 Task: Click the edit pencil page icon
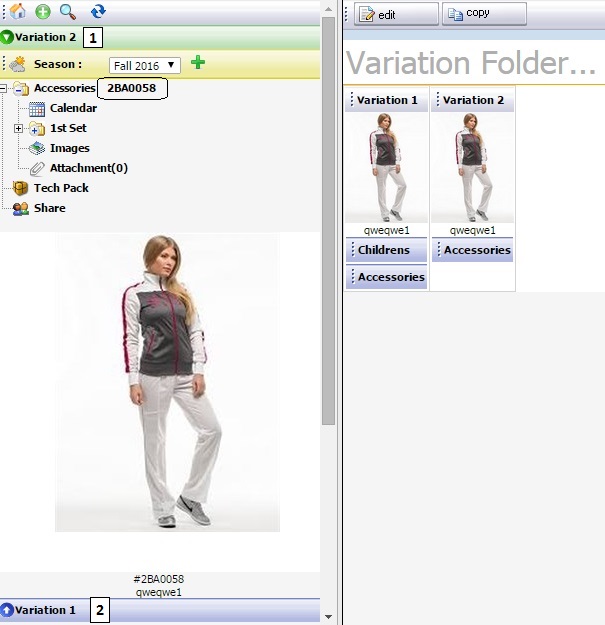point(367,14)
